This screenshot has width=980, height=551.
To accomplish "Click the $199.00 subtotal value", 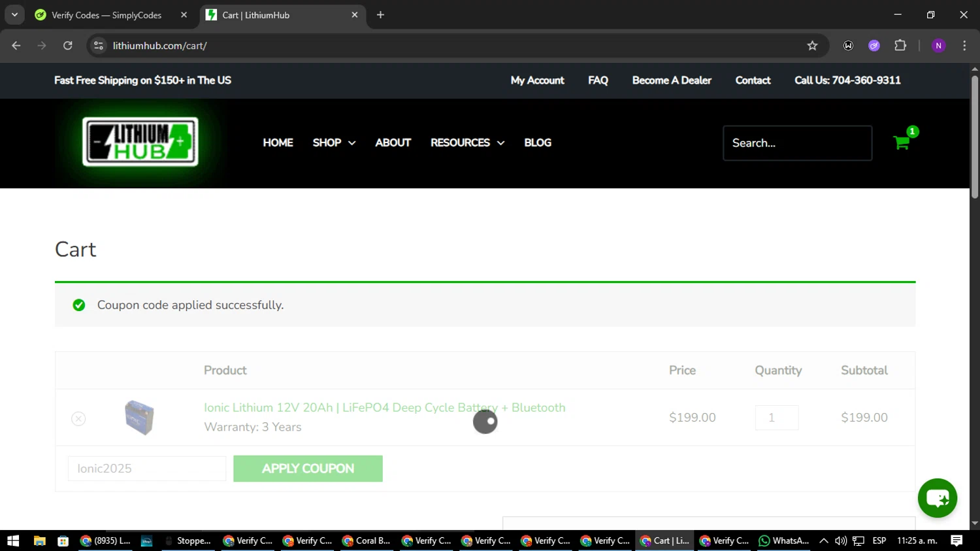I will pos(864,418).
